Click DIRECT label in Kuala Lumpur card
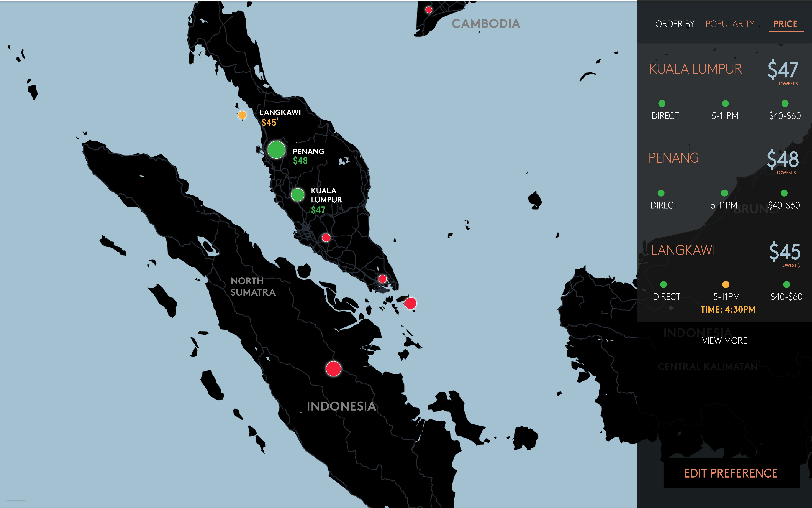Image resolution: width=812 pixels, height=508 pixels. click(665, 116)
